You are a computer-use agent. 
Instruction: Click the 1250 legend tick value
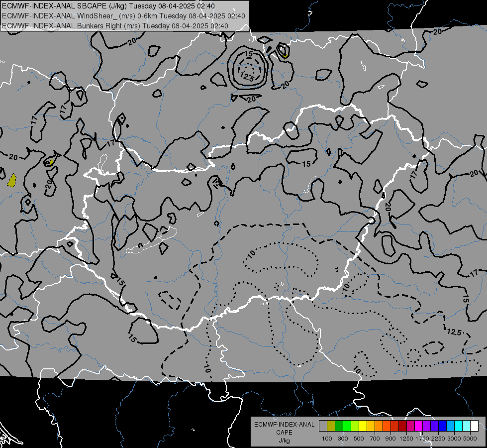pyautogui.click(x=406, y=439)
